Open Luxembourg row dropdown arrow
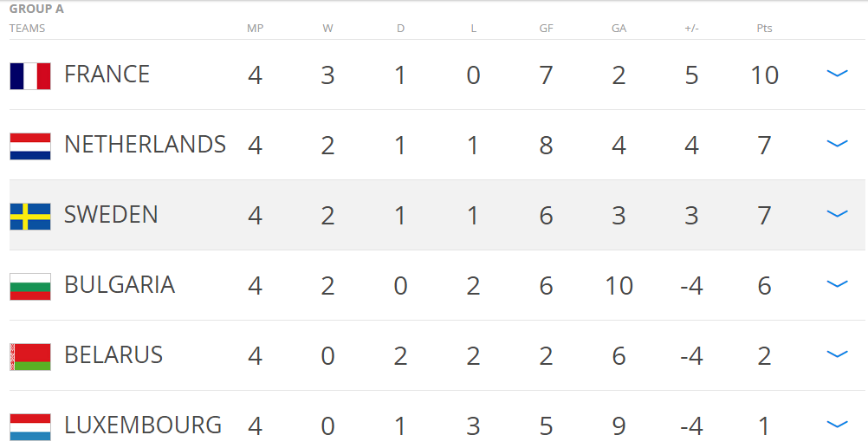868x448 pixels. (837, 425)
